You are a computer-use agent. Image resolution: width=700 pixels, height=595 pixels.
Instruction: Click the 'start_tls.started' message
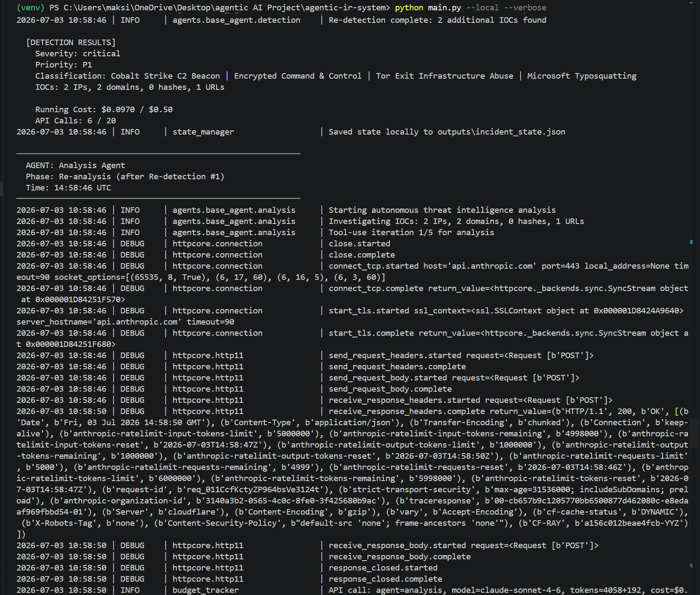tap(369, 310)
